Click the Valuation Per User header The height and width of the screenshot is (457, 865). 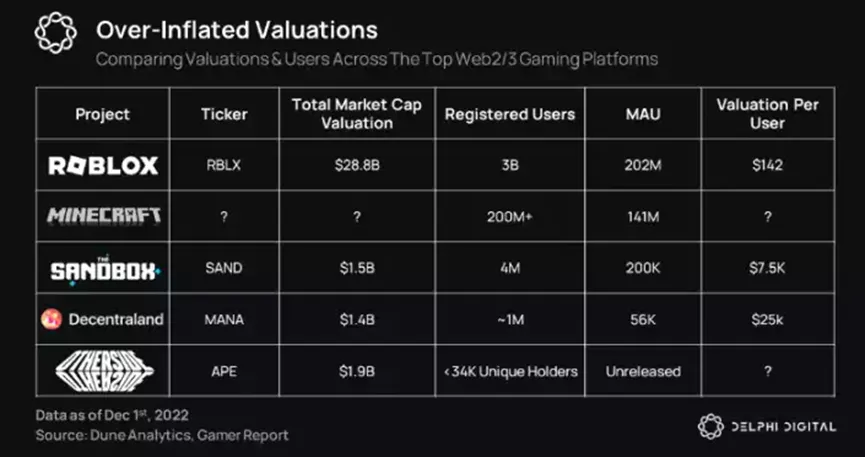(x=767, y=114)
